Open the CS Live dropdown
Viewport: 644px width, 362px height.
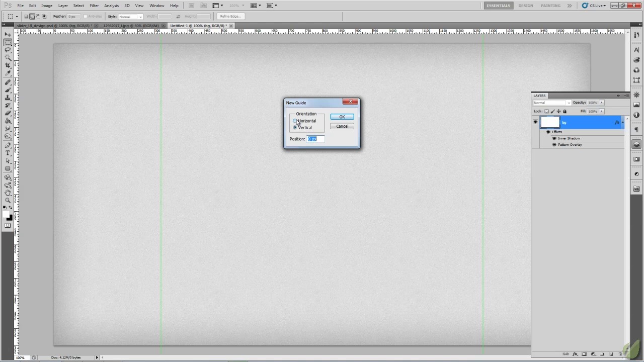594,6
